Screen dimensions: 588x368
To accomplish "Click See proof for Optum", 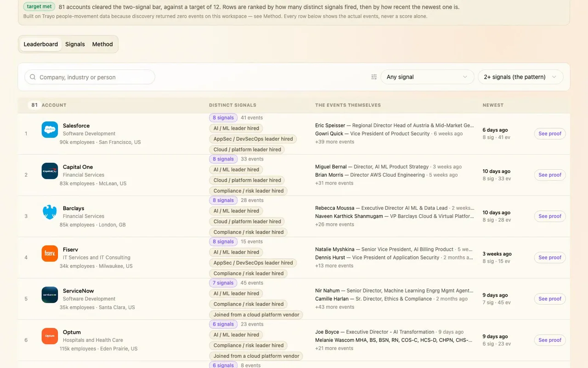I will (x=550, y=340).
